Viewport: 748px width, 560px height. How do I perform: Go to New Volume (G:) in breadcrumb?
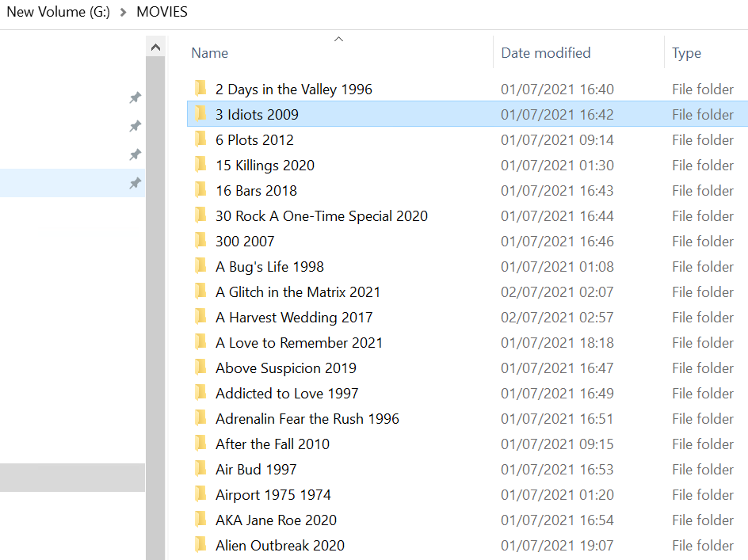(x=59, y=12)
